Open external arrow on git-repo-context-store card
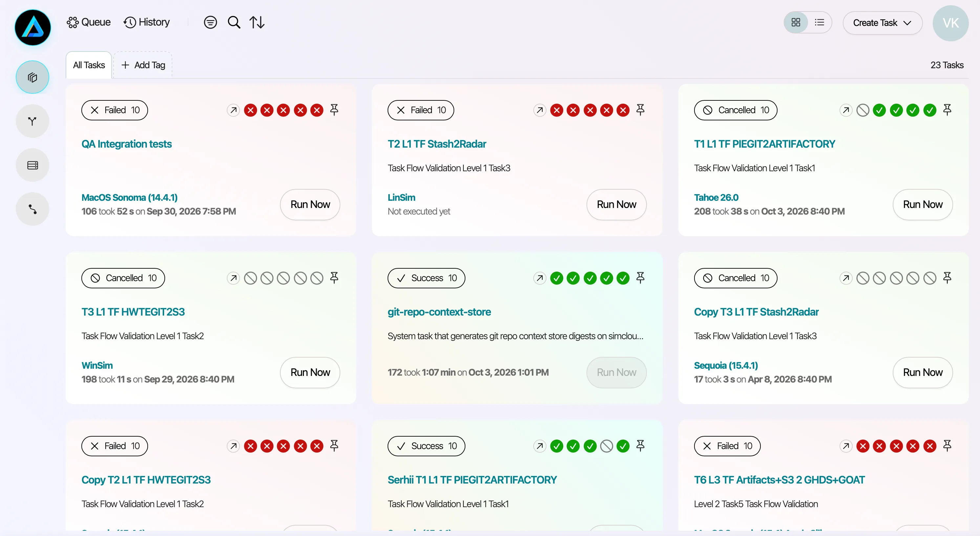Screen dimensions: 980x536 pyautogui.click(x=540, y=278)
